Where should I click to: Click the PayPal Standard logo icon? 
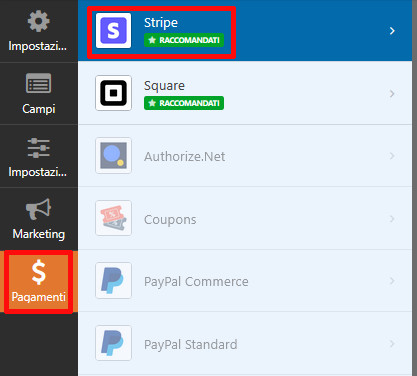point(113,343)
